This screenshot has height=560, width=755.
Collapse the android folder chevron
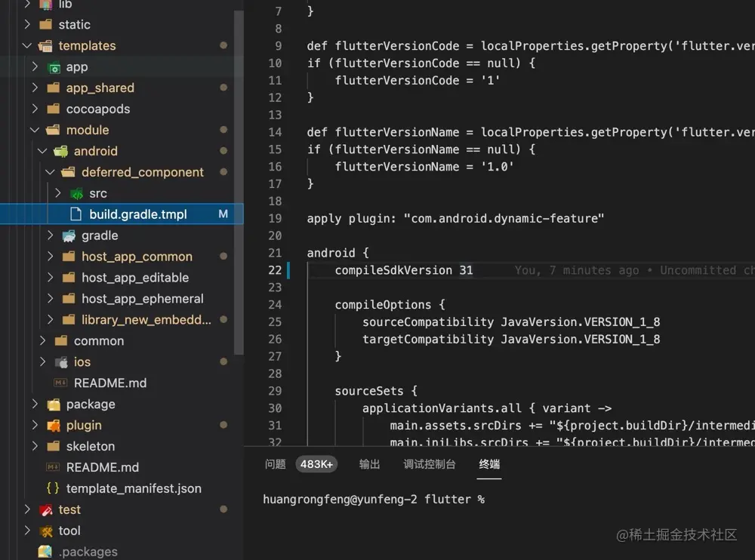coord(42,151)
